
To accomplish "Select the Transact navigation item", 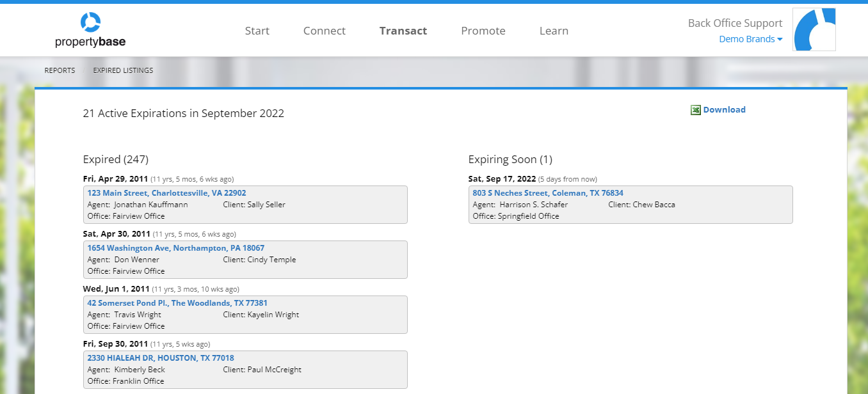I will (x=403, y=30).
